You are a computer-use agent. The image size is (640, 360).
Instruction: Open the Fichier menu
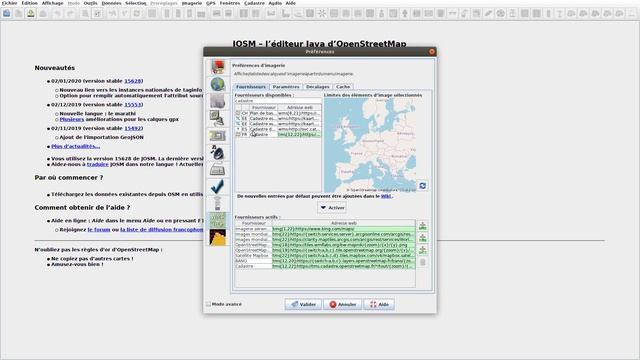9,3
